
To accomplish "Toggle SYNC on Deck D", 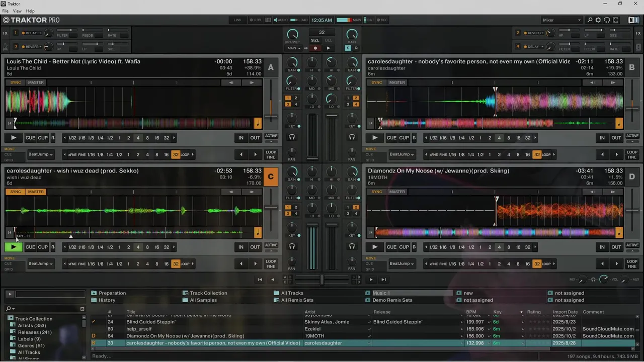I will click(x=377, y=192).
